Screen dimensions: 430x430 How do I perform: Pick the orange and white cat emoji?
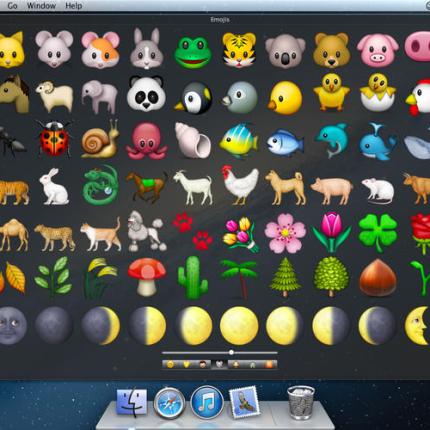(101, 234)
